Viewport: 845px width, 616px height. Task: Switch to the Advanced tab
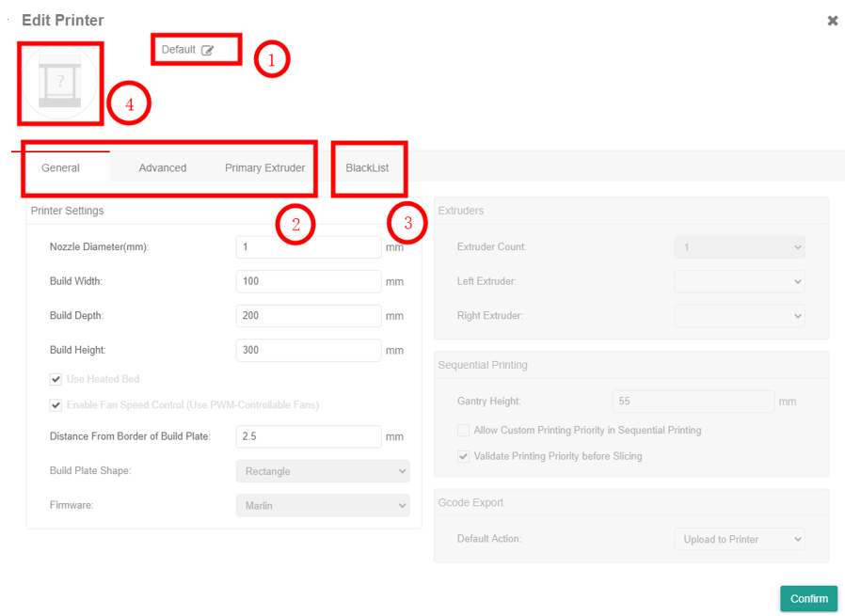(163, 168)
